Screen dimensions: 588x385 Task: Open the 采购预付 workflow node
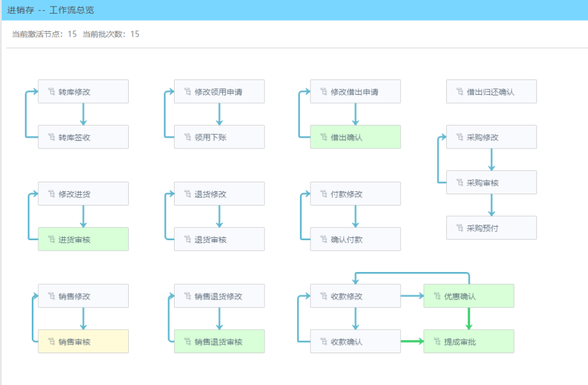pos(492,228)
